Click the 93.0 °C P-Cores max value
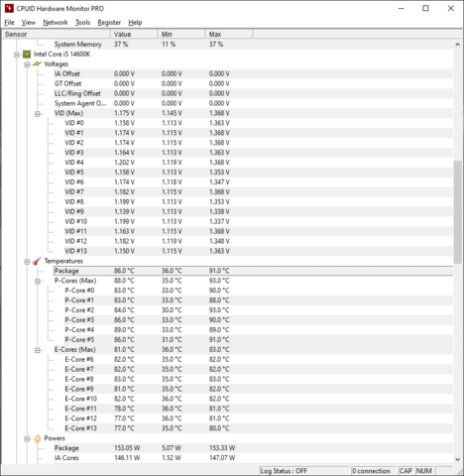464x476 pixels. pyautogui.click(x=219, y=281)
